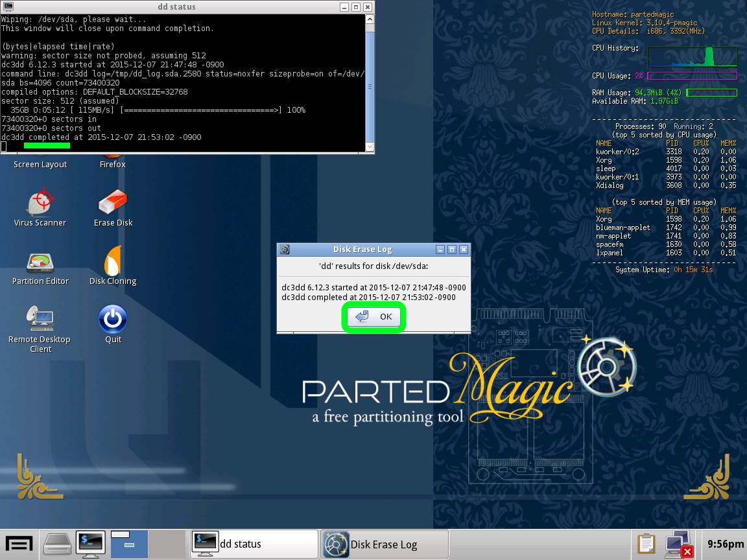Click 'dc3dd 6.12.3 started' line in dialog

click(373, 288)
